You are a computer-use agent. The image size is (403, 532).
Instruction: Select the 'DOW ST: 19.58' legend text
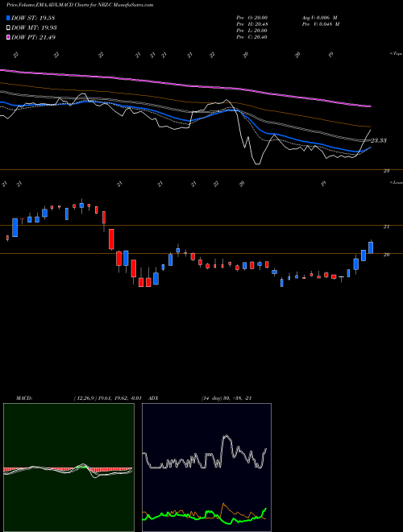[x=33, y=18]
